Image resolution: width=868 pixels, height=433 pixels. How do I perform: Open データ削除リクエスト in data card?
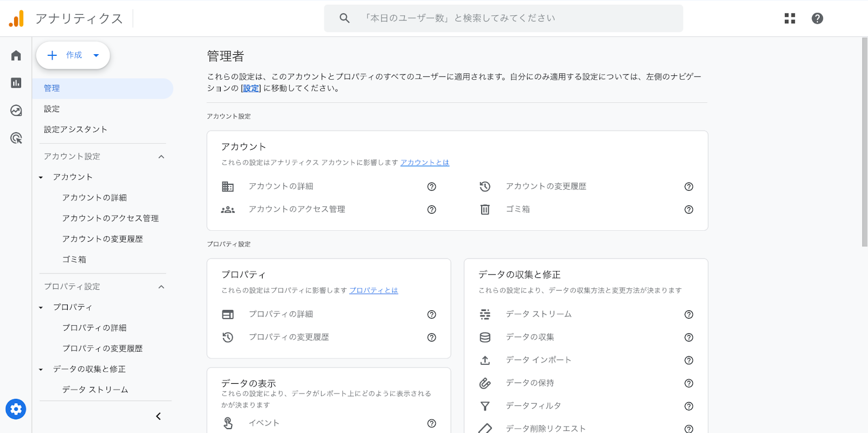coord(546,429)
